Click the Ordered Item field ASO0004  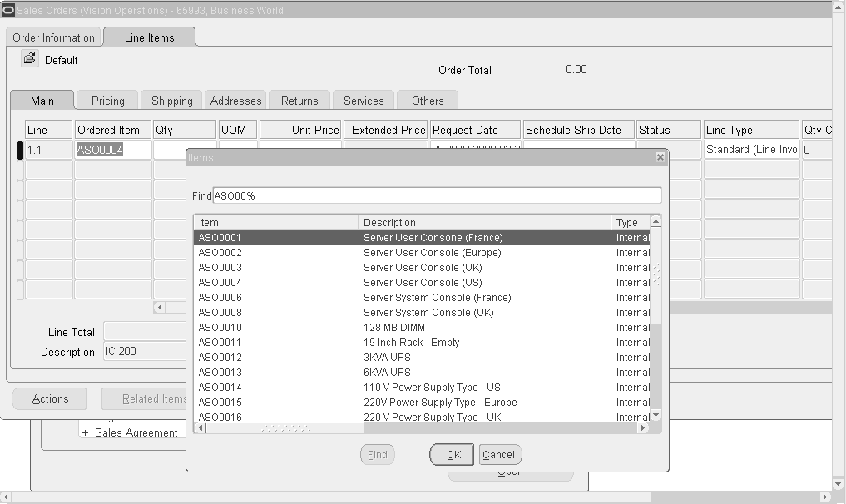113,150
